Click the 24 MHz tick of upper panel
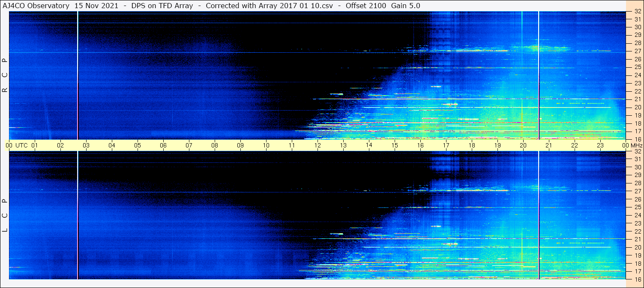The height and width of the screenshot is (288, 644). click(637, 75)
